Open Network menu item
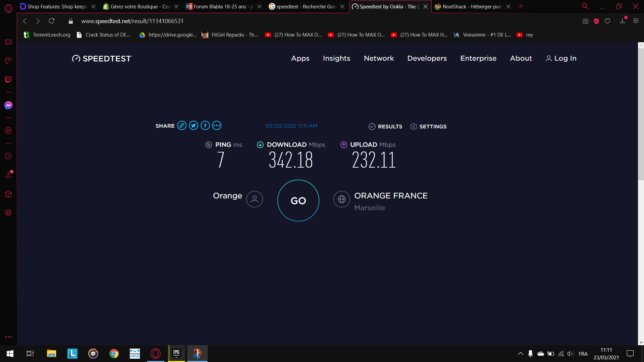 379,58
